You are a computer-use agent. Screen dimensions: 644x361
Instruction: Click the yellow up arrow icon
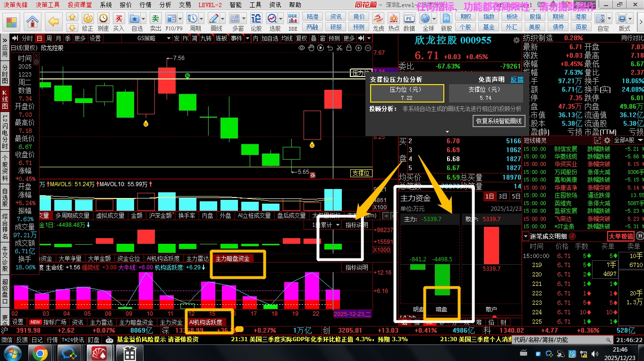point(72,17)
